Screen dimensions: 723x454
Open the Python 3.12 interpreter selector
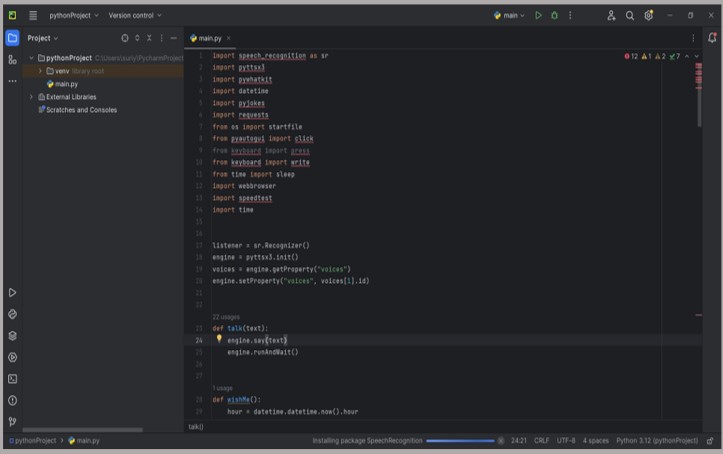click(657, 441)
